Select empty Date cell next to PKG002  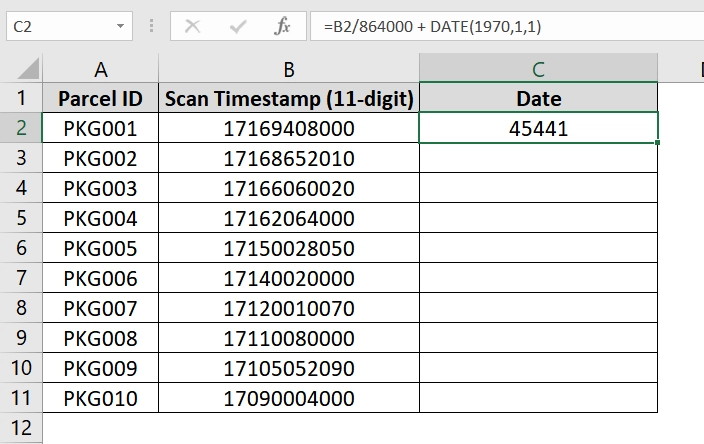[x=538, y=158]
